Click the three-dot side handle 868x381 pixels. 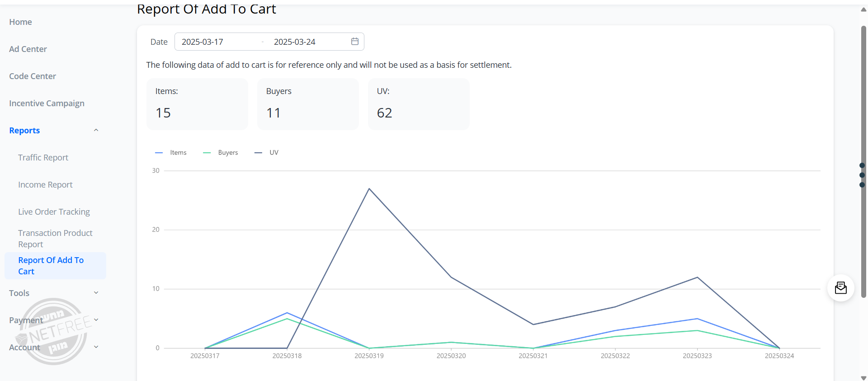click(862, 175)
